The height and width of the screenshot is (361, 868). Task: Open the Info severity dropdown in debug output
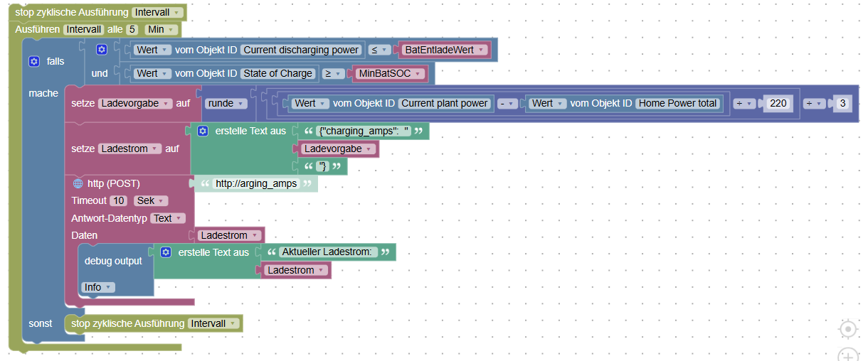(x=97, y=287)
